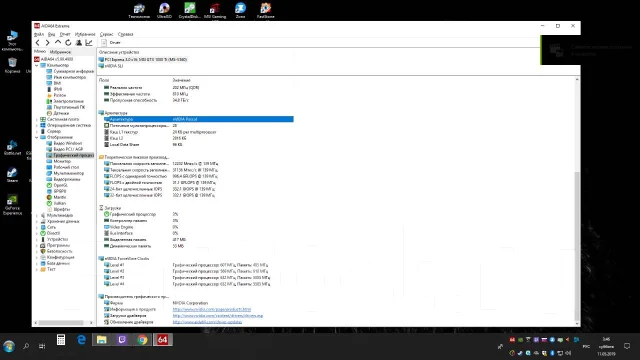Expand the Хранение данных tree node
Screen dimensions: 640x360
pos(37,221)
